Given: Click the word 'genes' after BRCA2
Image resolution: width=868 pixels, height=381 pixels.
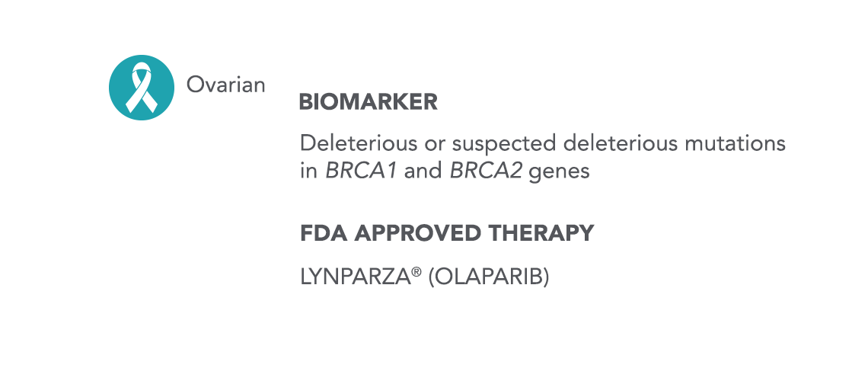Looking at the screenshot, I should (560, 173).
